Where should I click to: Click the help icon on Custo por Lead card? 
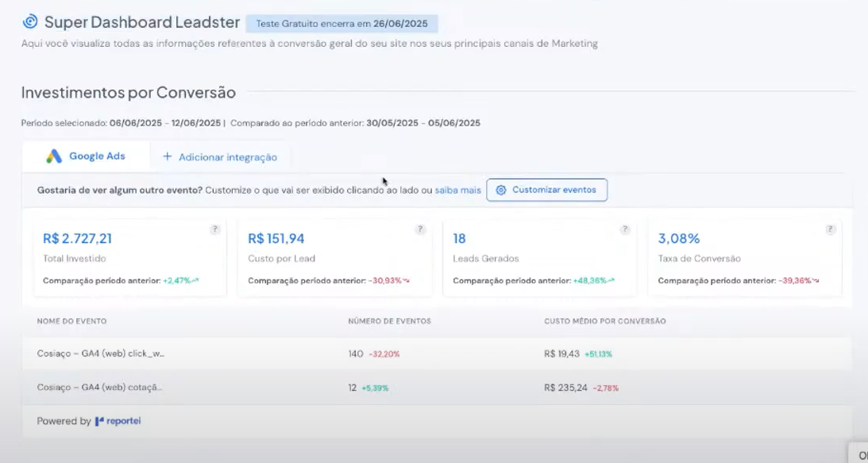coord(419,228)
